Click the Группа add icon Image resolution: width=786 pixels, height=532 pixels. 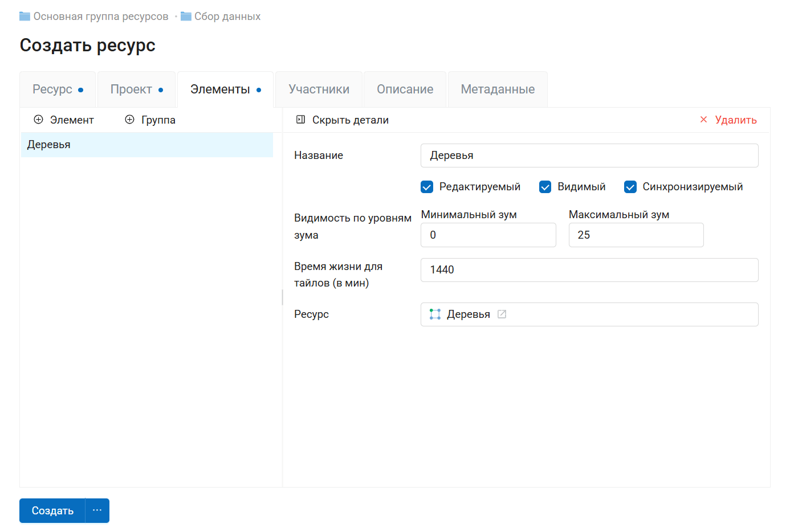click(129, 120)
